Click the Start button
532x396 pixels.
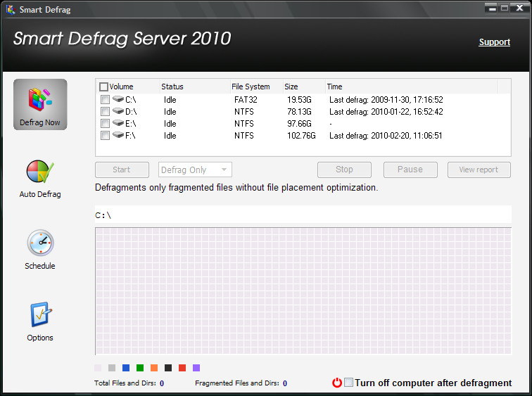[x=122, y=170]
